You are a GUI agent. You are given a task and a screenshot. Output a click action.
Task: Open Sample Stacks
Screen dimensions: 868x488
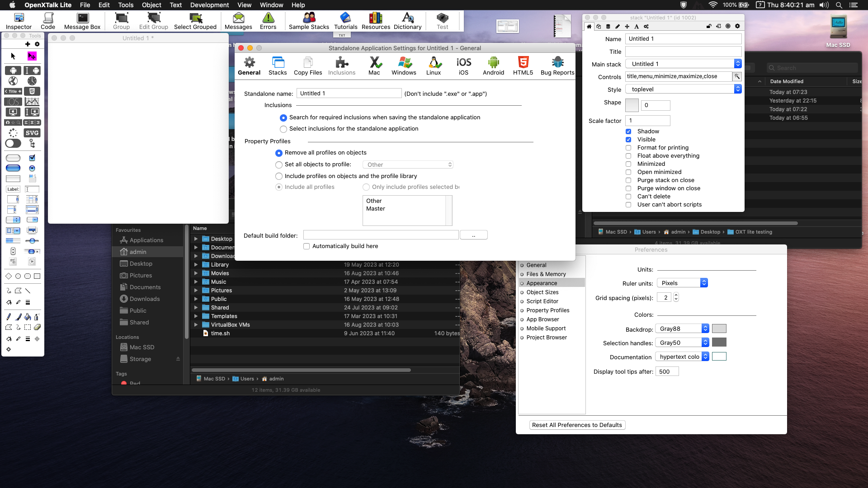point(309,21)
